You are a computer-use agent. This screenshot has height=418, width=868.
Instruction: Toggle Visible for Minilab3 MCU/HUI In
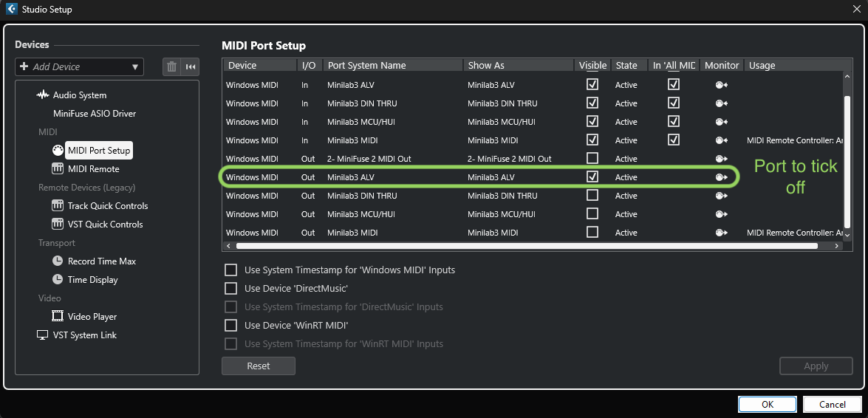click(592, 120)
